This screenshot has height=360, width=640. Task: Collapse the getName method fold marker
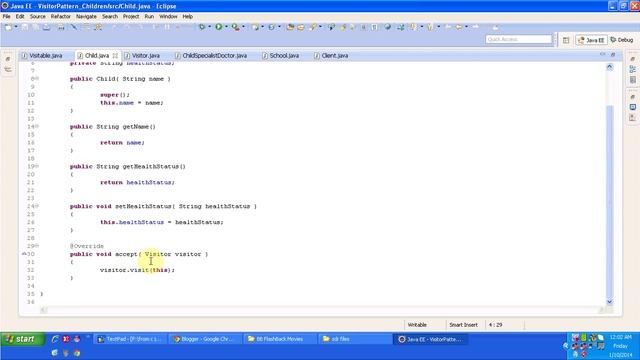(x=37, y=126)
